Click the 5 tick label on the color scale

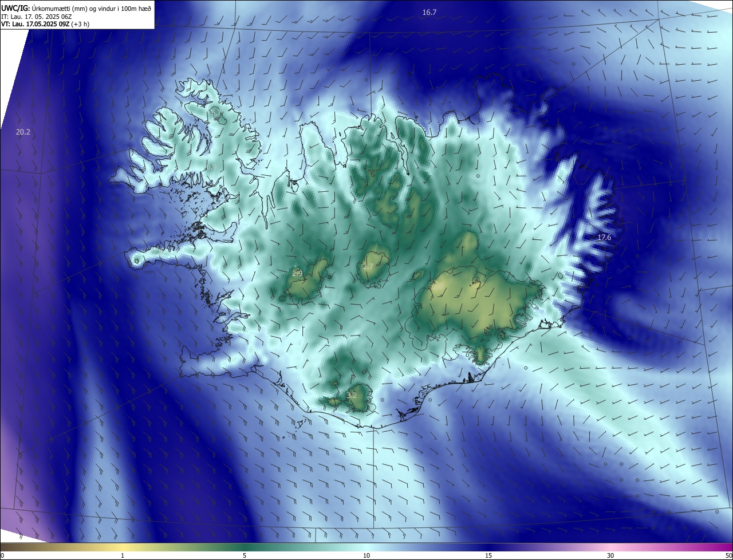(x=245, y=555)
